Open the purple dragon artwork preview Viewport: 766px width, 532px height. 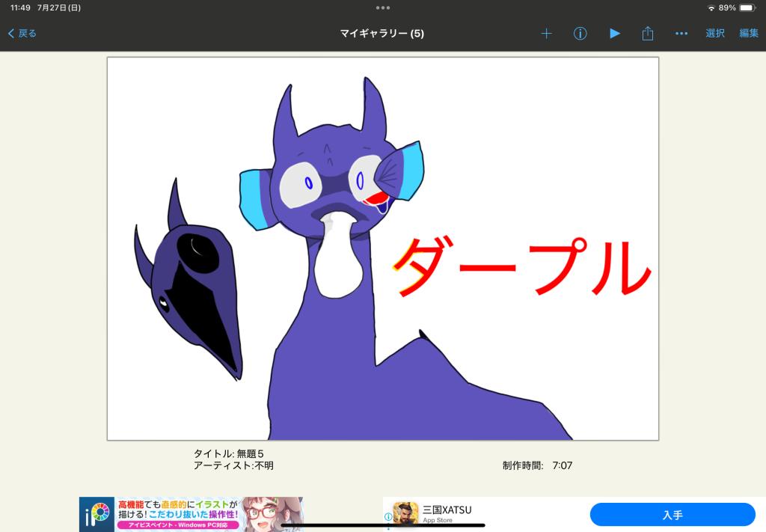pos(382,248)
